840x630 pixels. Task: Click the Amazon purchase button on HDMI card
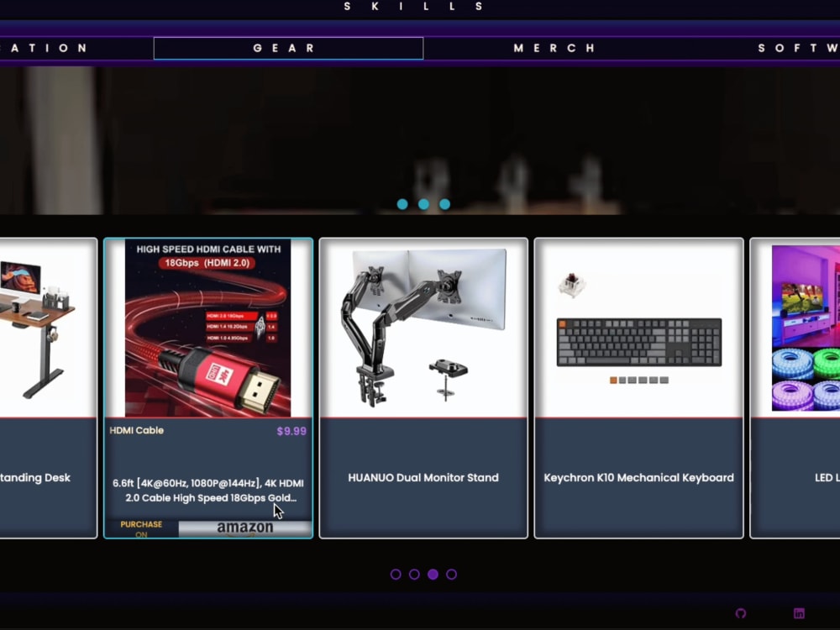point(244,528)
